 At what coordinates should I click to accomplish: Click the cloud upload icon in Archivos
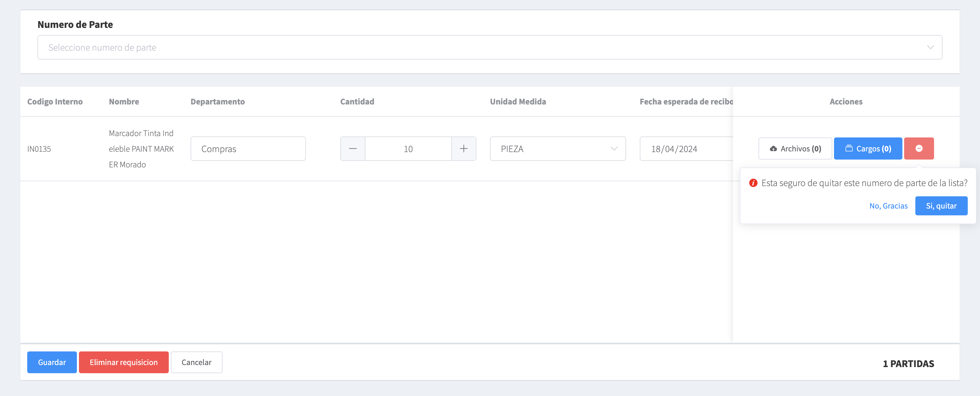click(773, 149)
